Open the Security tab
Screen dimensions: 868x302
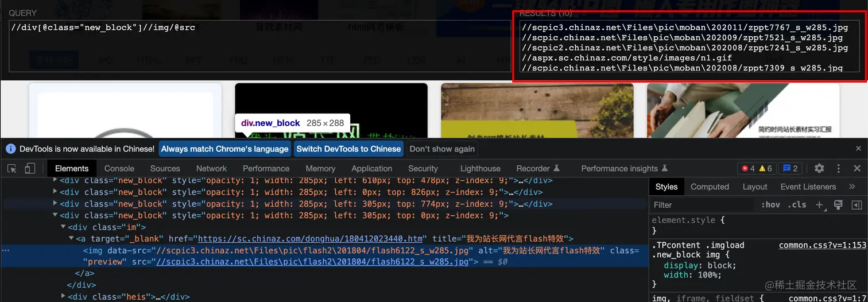click(423, 168)
